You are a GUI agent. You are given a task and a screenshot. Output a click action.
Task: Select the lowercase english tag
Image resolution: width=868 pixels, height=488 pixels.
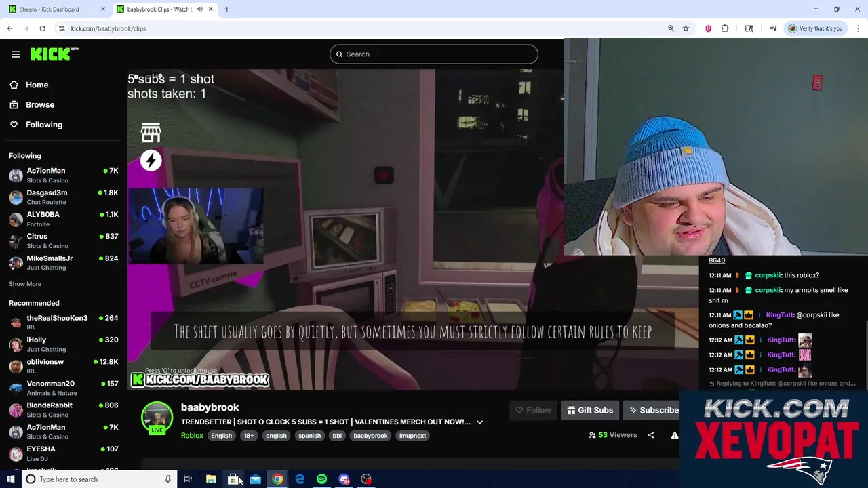276,436
